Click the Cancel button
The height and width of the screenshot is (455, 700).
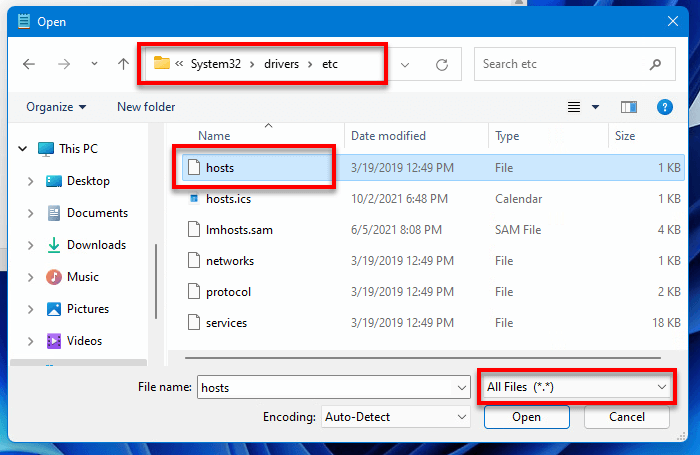(x=626, y=417)
